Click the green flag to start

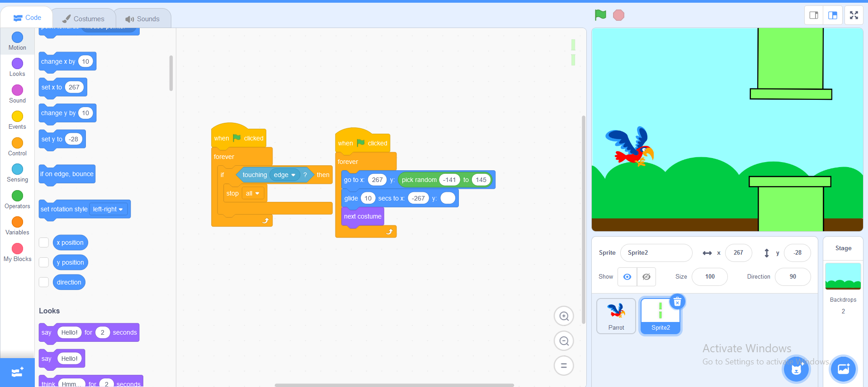(x=600, y=15)
